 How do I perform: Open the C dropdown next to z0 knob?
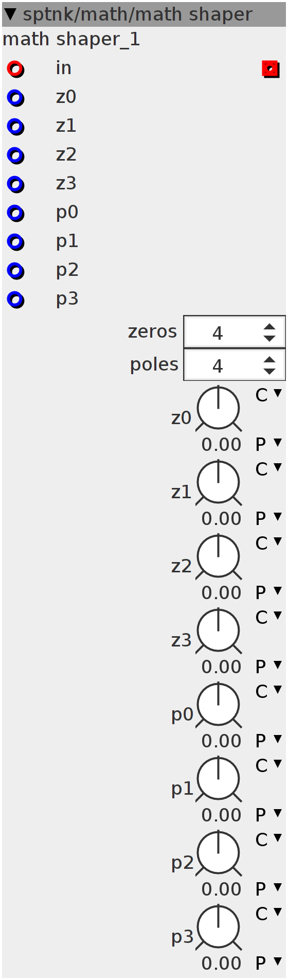coord(269,395)
